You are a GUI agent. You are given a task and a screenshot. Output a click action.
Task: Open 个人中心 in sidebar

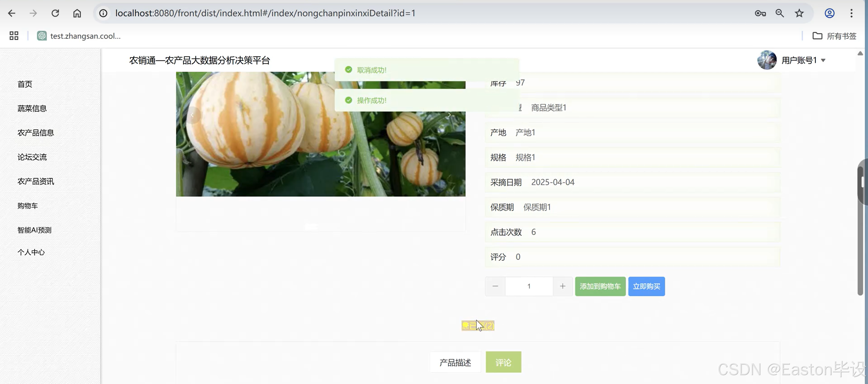31,252
